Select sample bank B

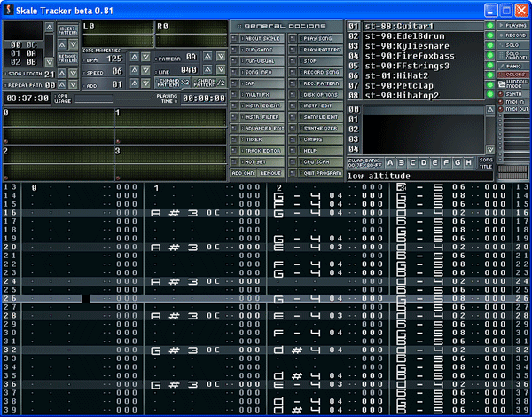click(x=402, y=163)
